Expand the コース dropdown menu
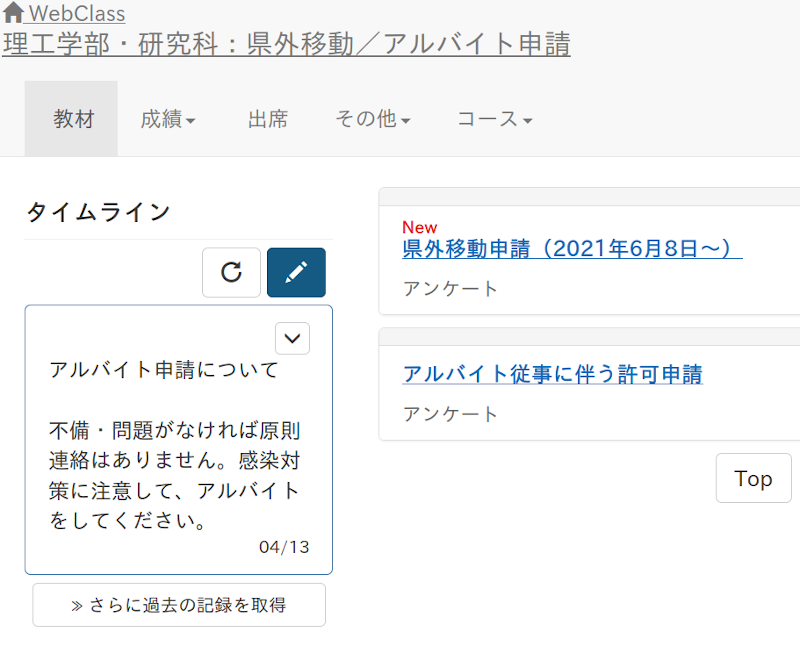The height and width of the screenshot is (646, 800). point(494,119)
